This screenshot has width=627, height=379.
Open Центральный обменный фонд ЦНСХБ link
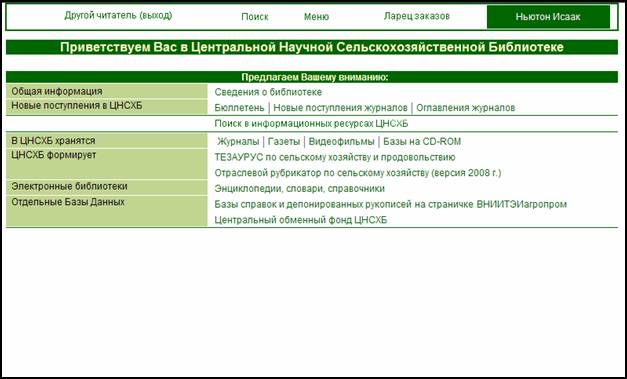point(301,220)
